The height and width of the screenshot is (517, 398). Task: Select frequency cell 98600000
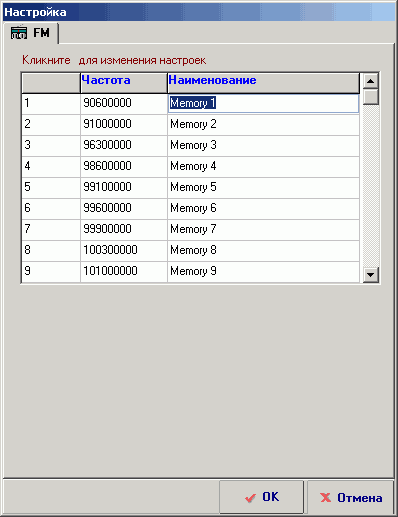(124, 167)
